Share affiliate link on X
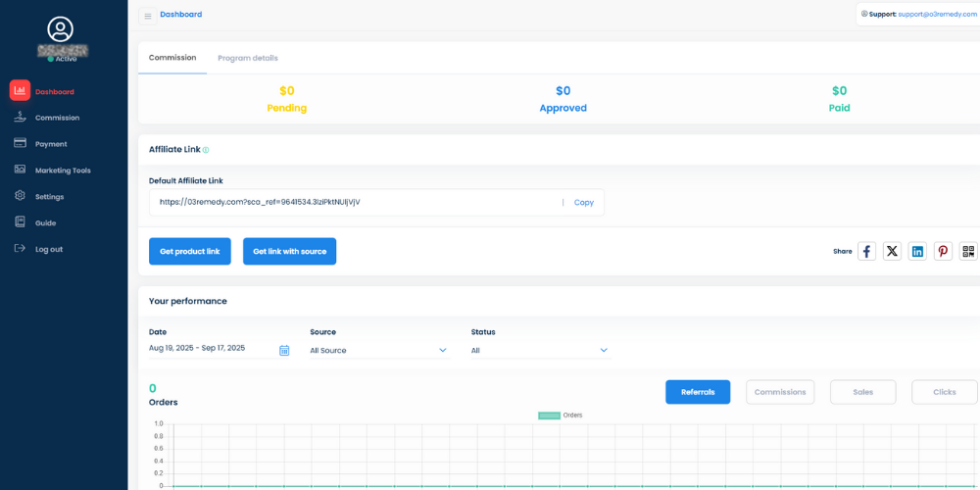 click(892, 252)
